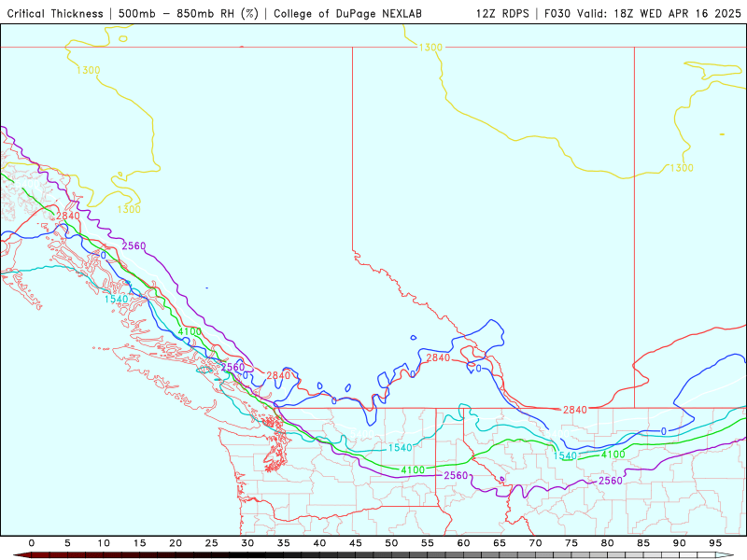747x560 pixels.
Task: Click the colorbar scale label "85"
Action: coord(643,543)
